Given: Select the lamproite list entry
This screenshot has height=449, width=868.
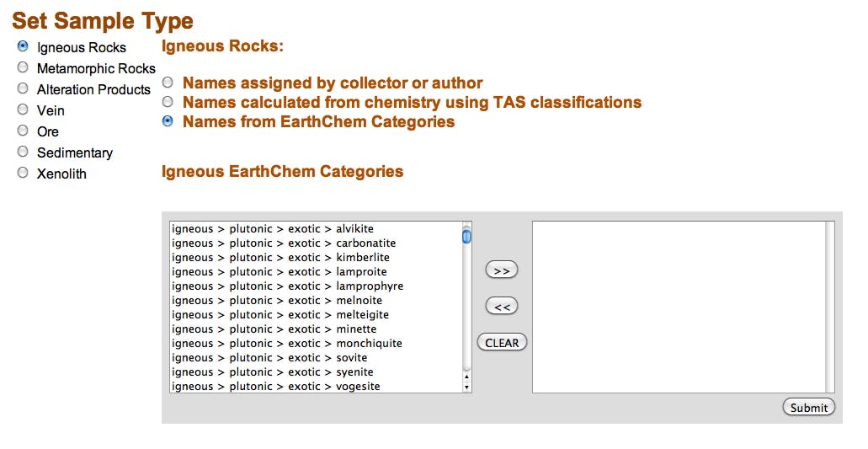Looking at the screenshot, I should click(x=316, y=272).
